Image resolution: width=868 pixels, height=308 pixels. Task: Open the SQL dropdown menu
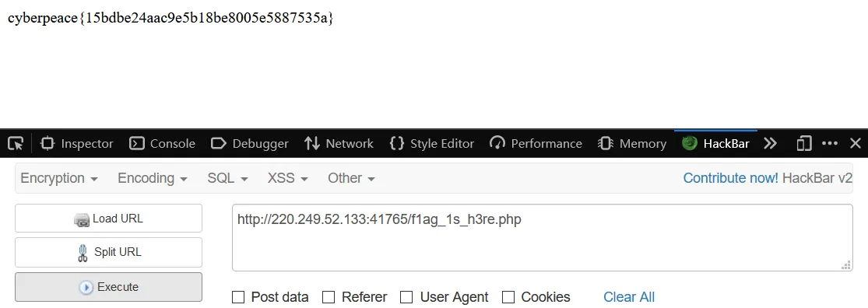(x=227, y=178)
